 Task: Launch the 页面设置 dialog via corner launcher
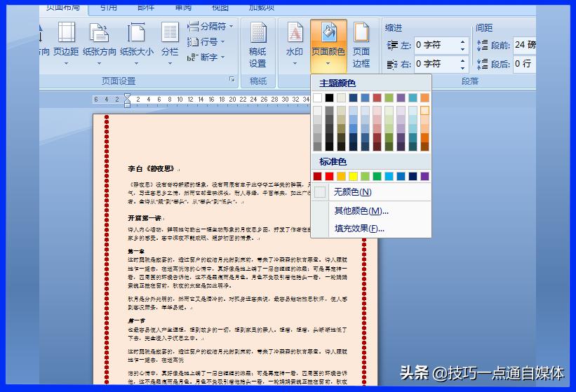point(232,79)
